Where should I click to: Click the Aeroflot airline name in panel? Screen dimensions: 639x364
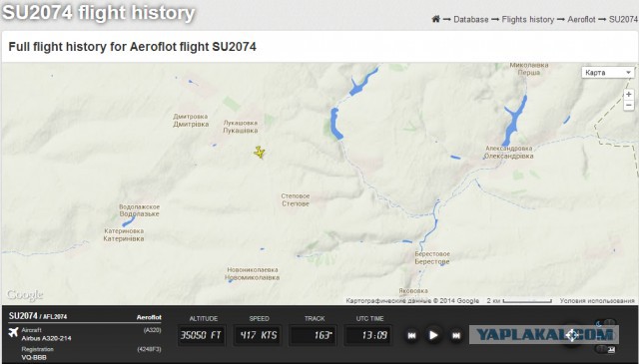pos(149,317)
